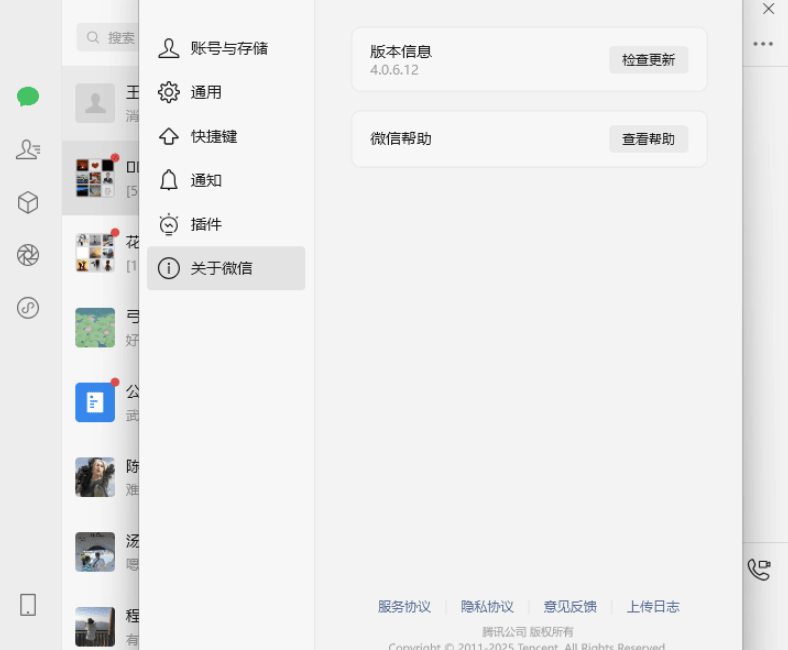Image resolution: width=788 pixels, height=650 pixels.
Task: Click the gear icon beside 通用
Action: tap(169, 92)
